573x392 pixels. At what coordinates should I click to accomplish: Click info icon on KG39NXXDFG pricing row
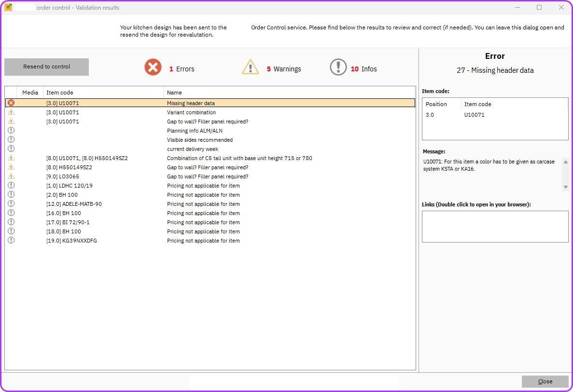pos(11,241)
